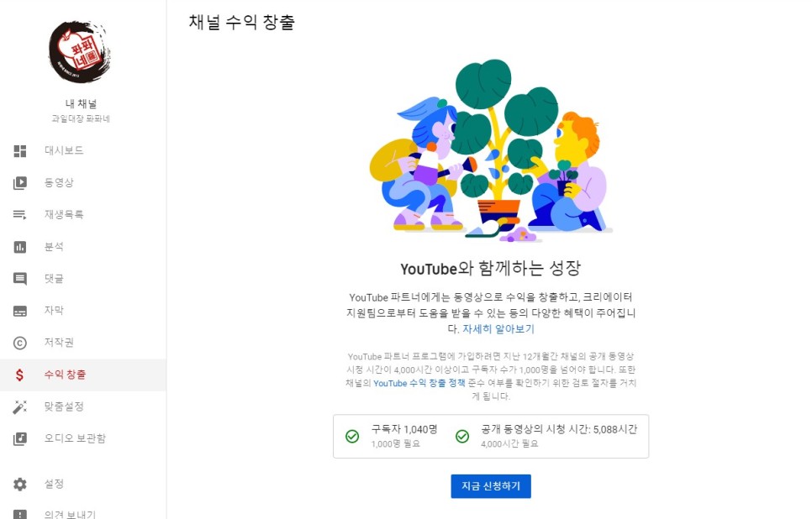Screen dimensions: 812x519
Task: Open 저작권 in the sidebar
Action: click(x=83, y=343)
